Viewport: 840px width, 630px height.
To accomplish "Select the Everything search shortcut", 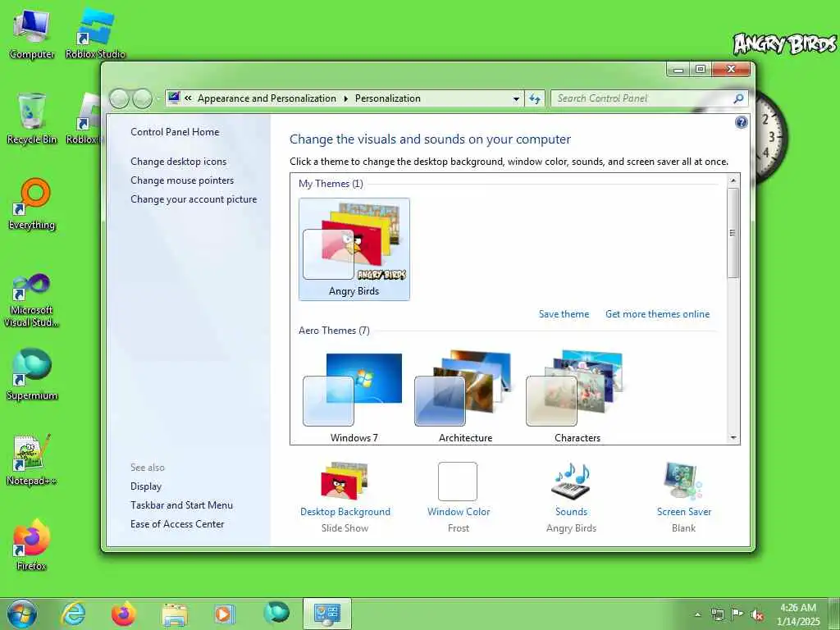I will pos(32,204).
